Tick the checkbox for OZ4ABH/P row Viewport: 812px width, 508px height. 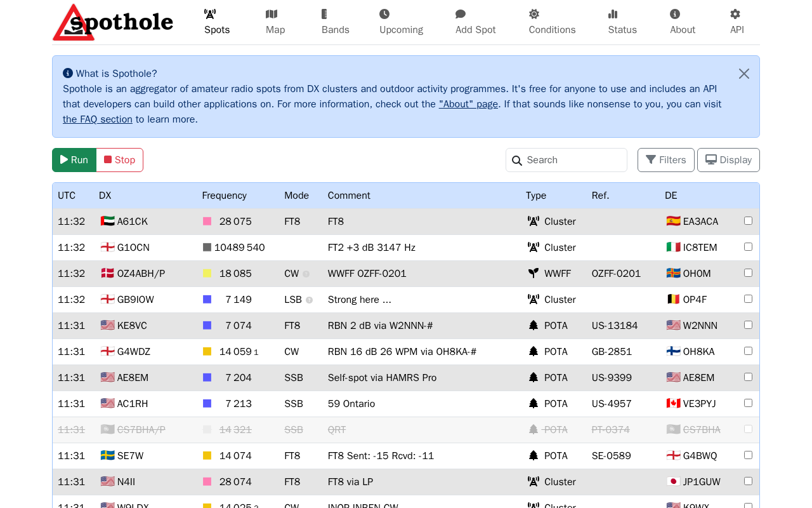point(748,273)
